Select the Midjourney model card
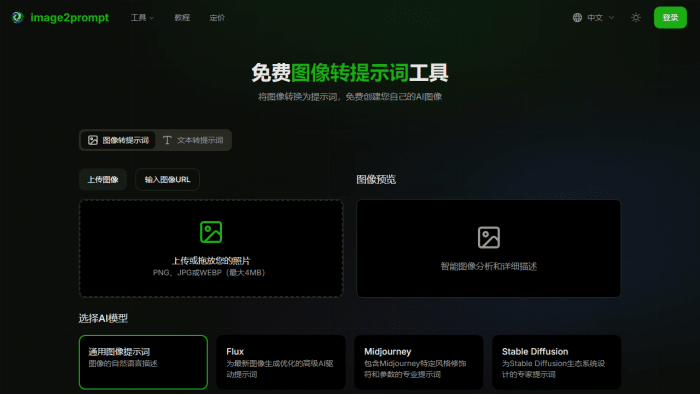Screen dimensions: 700x394 [419, 362]
